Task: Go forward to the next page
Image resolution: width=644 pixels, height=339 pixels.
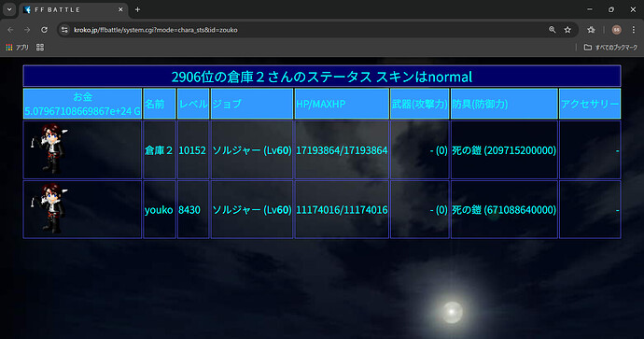Action: 27,30
